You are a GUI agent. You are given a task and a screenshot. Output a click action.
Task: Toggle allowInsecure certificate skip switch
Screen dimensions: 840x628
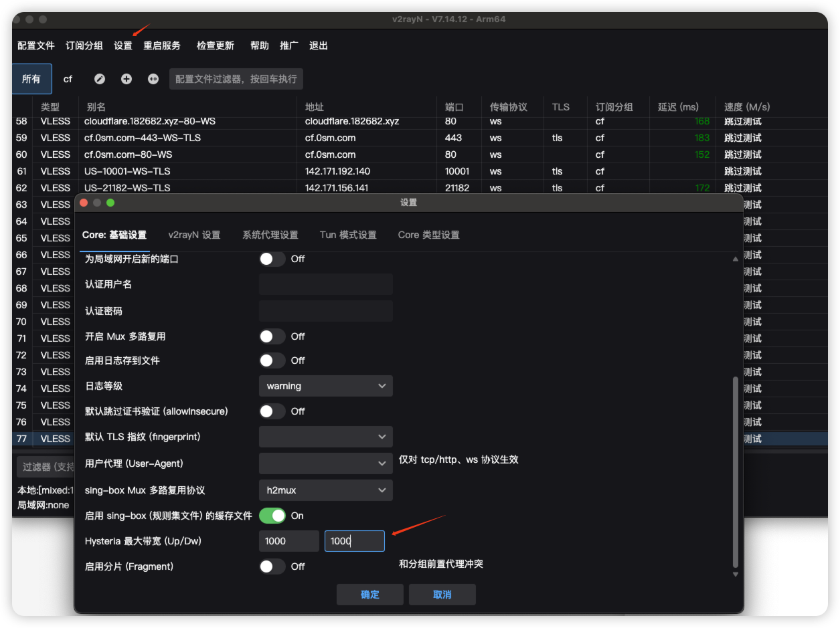pos(272,411)
